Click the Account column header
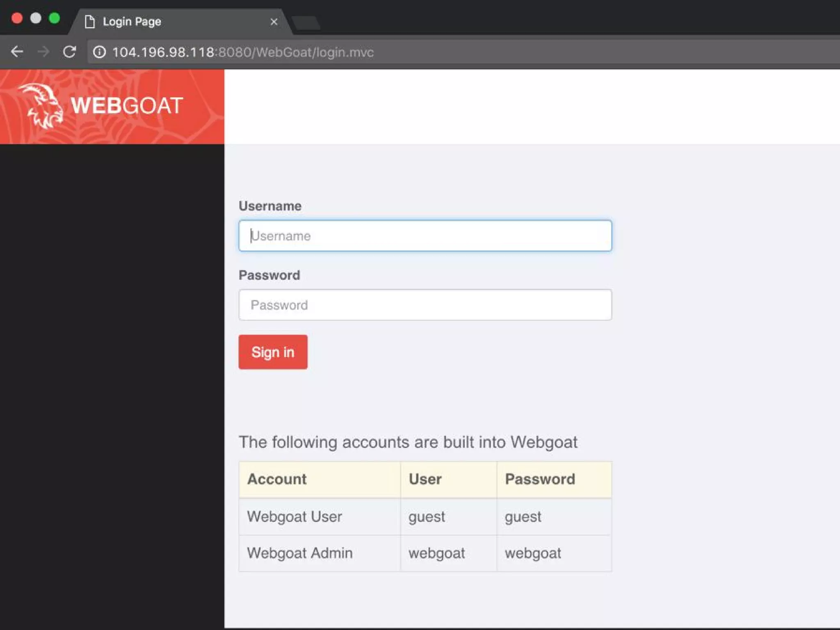Image resolution: width=840 pixels, height=630 pixels. [277, 479]
